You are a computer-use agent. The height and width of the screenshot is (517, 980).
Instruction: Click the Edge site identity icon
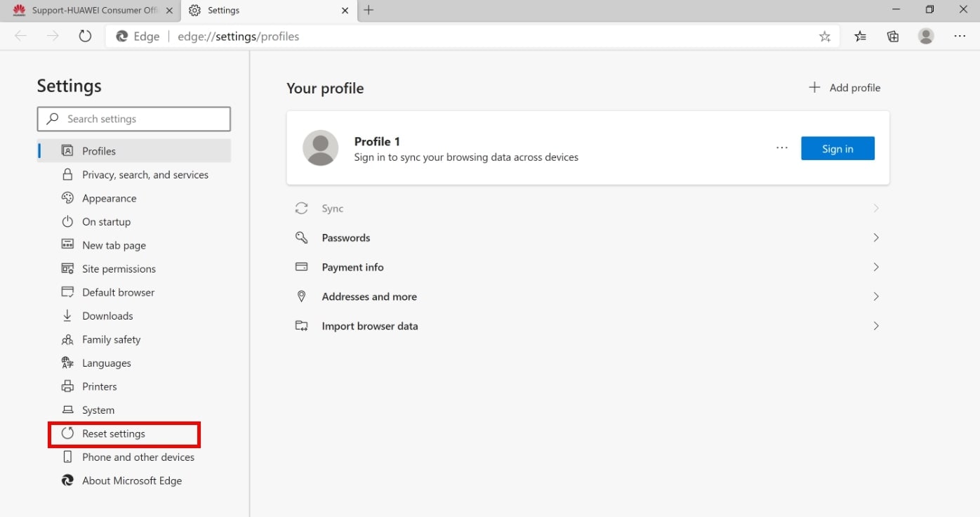122,37
